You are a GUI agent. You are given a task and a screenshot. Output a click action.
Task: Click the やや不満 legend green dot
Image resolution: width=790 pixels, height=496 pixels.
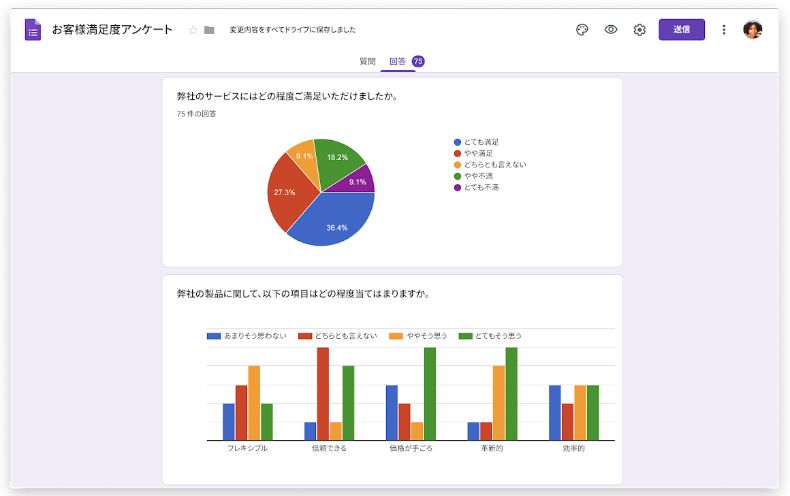pos(457,176)
